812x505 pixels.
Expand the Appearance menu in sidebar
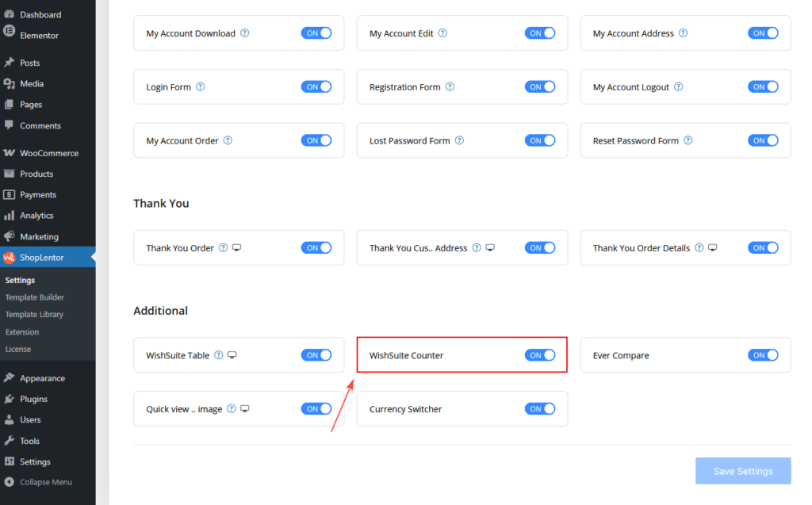tap(42, 378)
